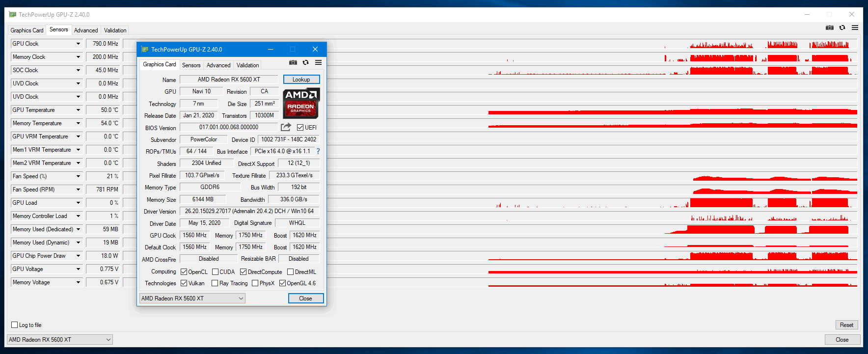Image resolution: width=868 pixels, height=354 pixels.
Task: Toggle the PhysX checkbox
Action: point(255,283)
